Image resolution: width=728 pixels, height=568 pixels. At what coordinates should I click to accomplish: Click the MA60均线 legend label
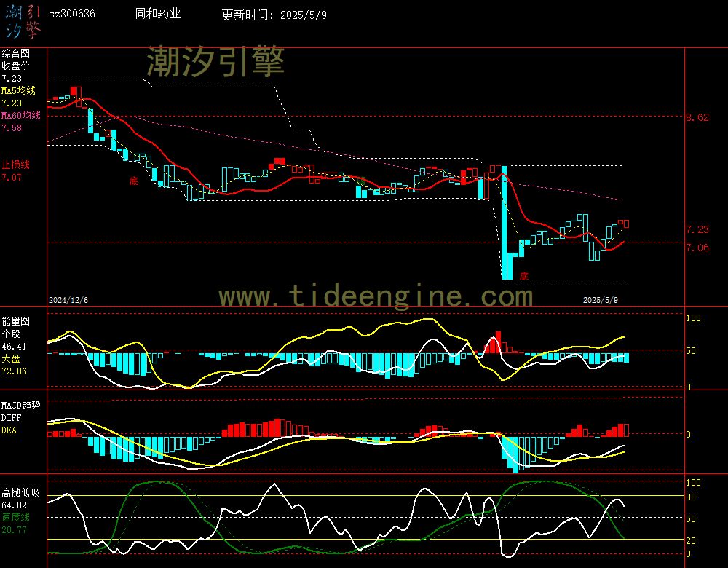[21, 115]
